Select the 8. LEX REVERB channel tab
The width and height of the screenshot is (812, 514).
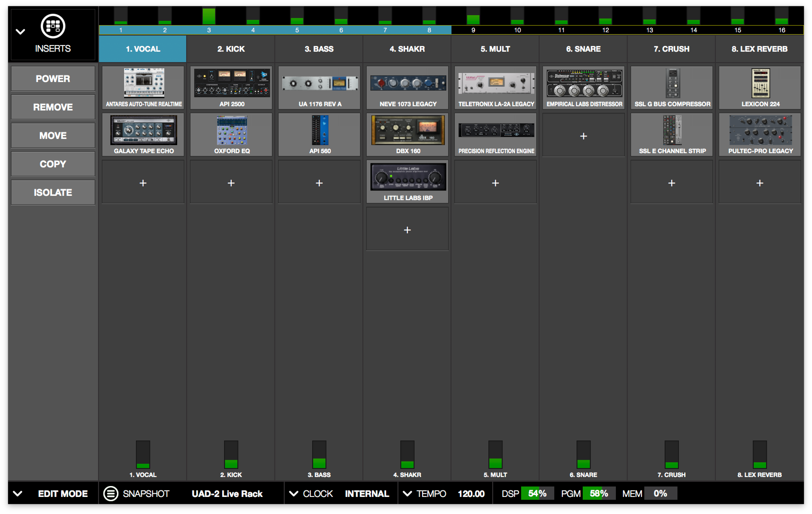click(x=759, y=49)
